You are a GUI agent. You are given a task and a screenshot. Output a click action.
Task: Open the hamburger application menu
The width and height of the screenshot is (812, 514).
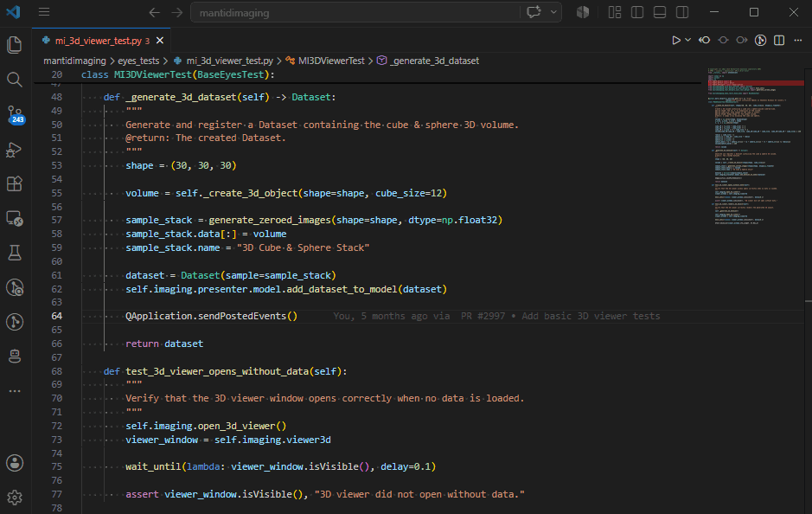[x=44, y=12]
